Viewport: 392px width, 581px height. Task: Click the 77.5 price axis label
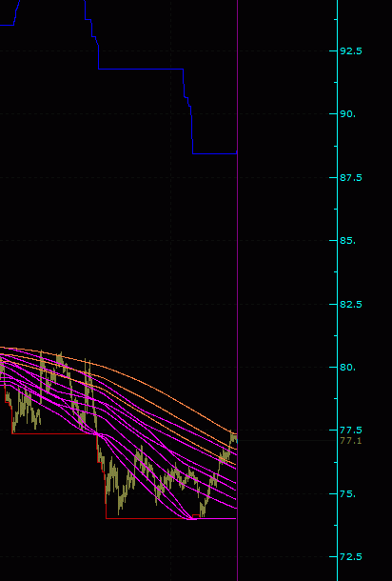click(x=350, y=431)
